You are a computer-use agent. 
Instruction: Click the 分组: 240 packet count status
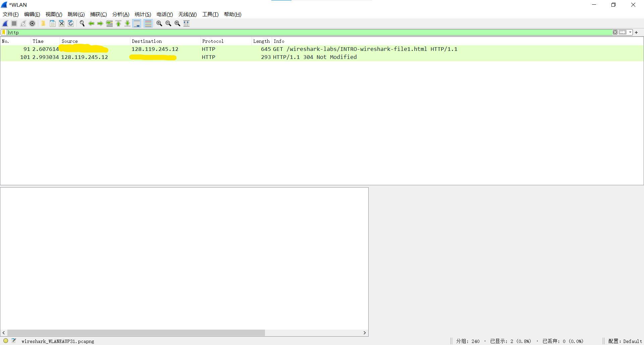pos(468,341)
